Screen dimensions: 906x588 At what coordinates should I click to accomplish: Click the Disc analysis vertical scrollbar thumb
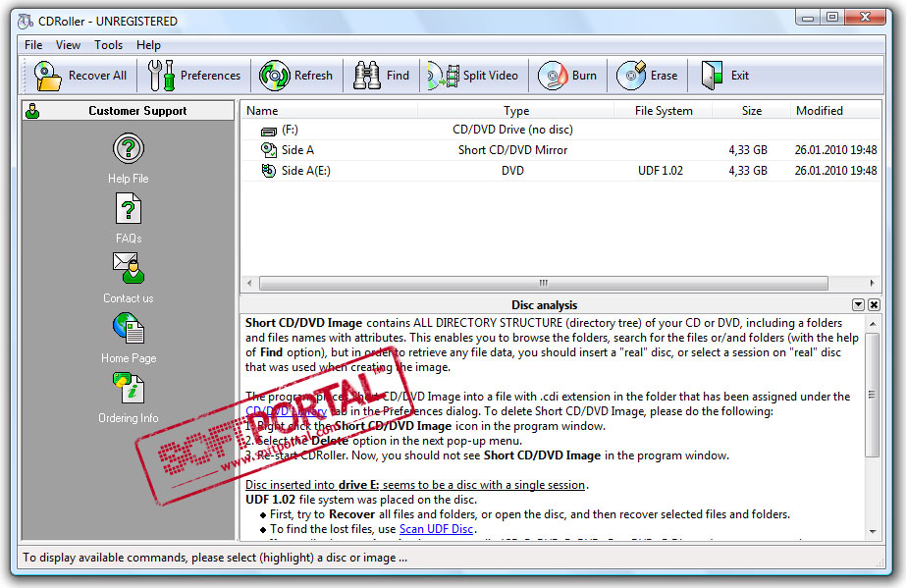(873, 395)
